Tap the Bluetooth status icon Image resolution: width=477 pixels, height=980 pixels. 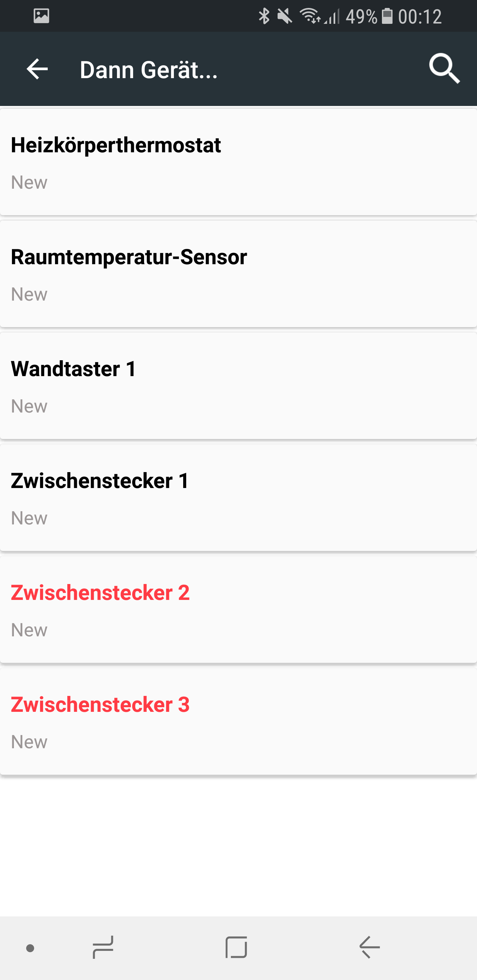pos(264,16)
